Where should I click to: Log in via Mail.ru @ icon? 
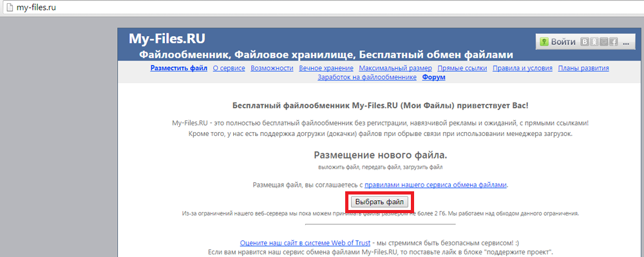pos(604,42)
